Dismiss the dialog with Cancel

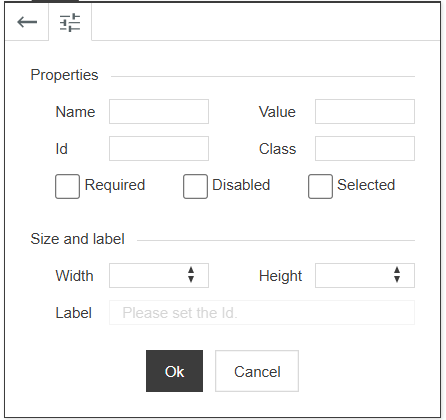pos(257,371)
